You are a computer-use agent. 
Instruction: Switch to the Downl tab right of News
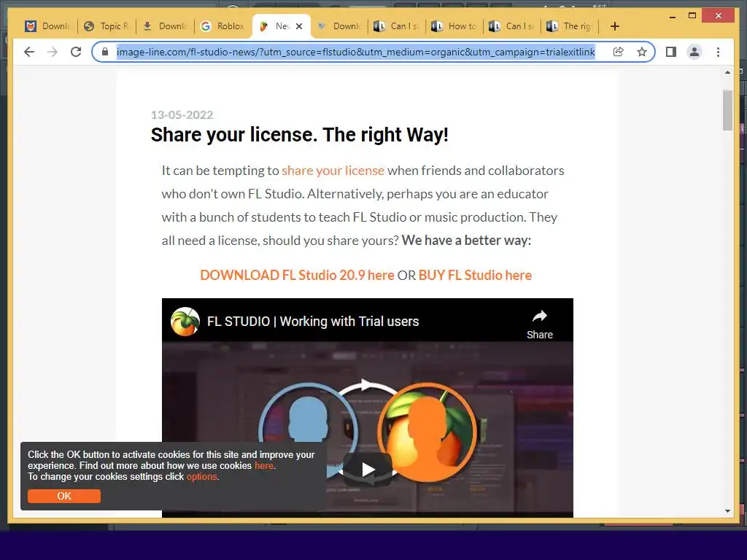339,26
